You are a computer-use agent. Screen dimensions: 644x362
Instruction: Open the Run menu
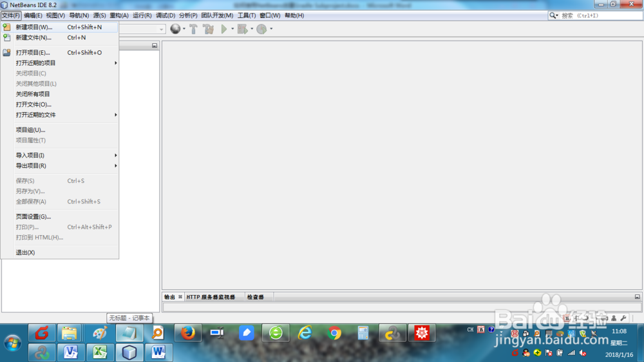click(142, 15)
